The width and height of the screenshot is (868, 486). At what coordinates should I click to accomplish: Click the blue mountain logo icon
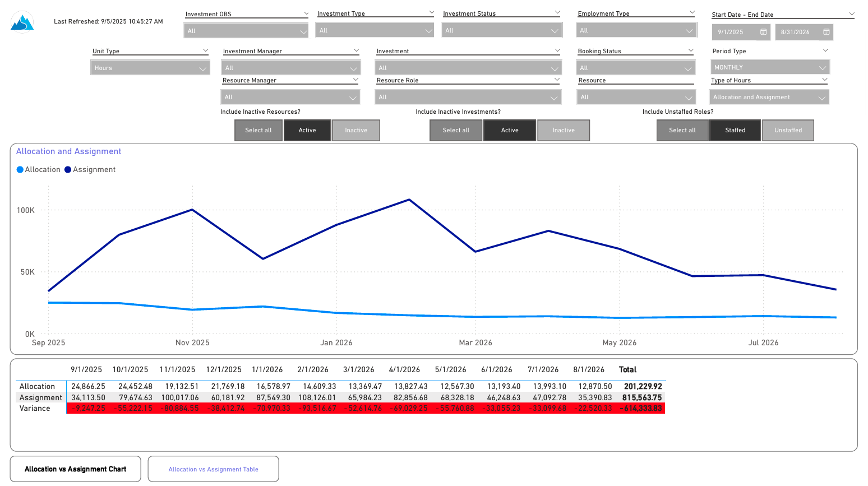click(x=22, y=22)
